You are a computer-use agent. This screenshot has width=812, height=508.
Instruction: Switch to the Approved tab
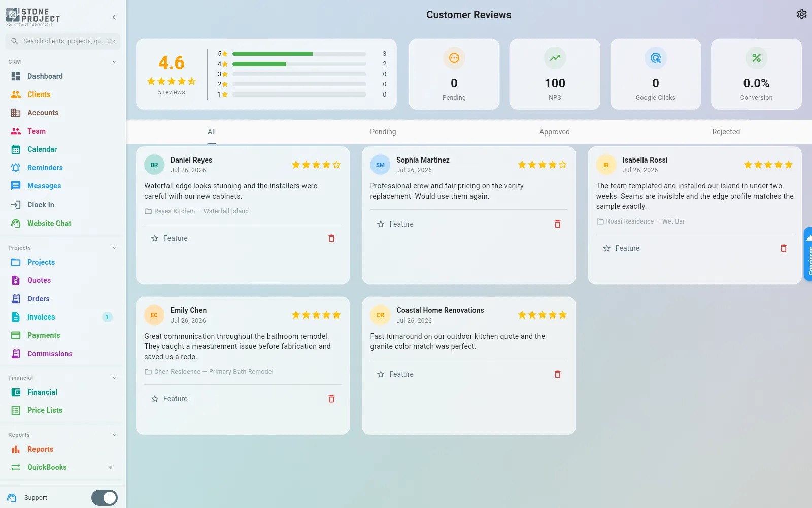(x=555, y=132)
